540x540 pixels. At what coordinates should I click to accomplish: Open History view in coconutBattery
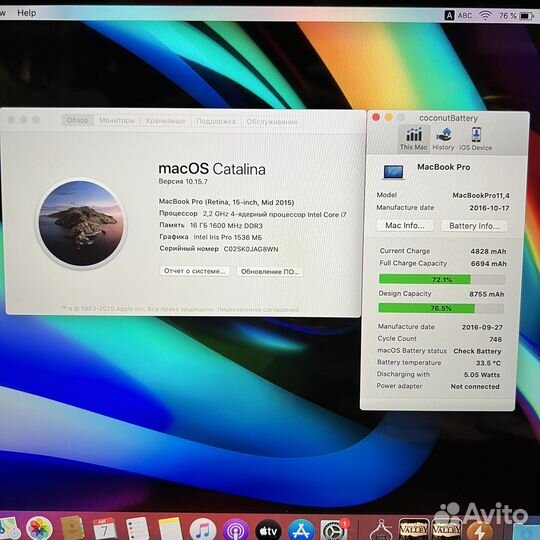click(443, 138)
